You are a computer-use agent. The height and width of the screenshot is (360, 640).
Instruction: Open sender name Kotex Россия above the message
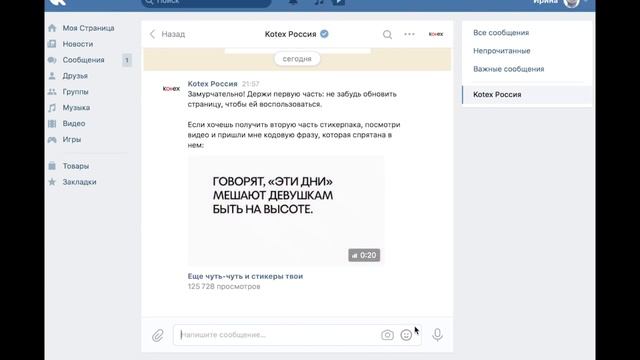point(213,84)
